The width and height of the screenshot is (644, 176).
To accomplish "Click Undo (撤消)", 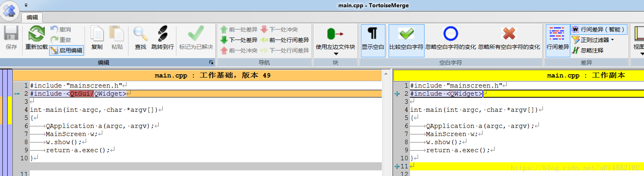I will click(x=61, y=29).
